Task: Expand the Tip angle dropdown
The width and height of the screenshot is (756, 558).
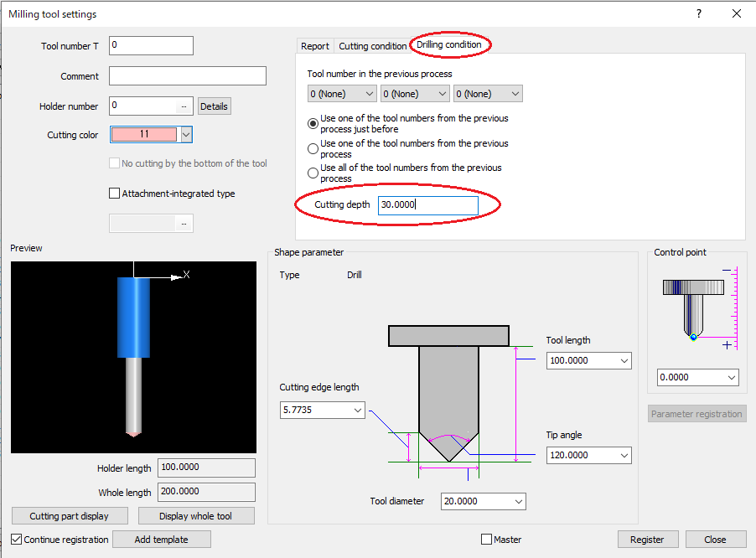Action: tap(622, 455)
